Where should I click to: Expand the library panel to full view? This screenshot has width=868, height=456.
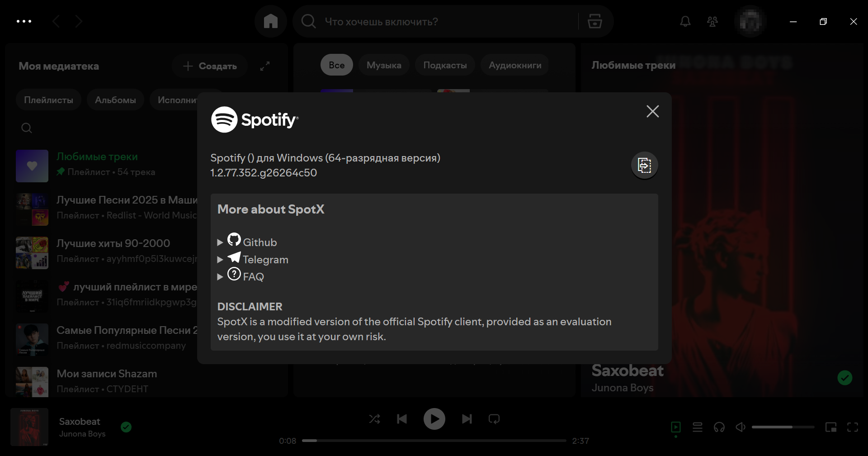point(265,66)
